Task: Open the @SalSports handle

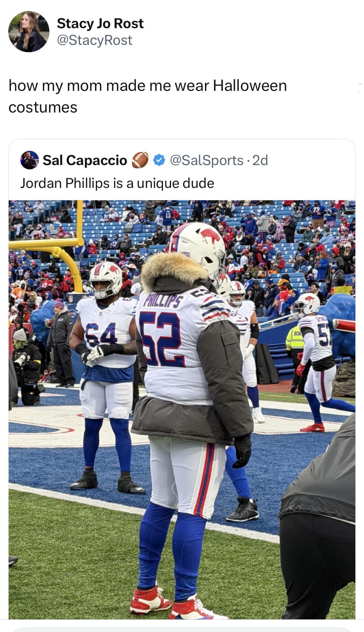Action: point(207,160)
